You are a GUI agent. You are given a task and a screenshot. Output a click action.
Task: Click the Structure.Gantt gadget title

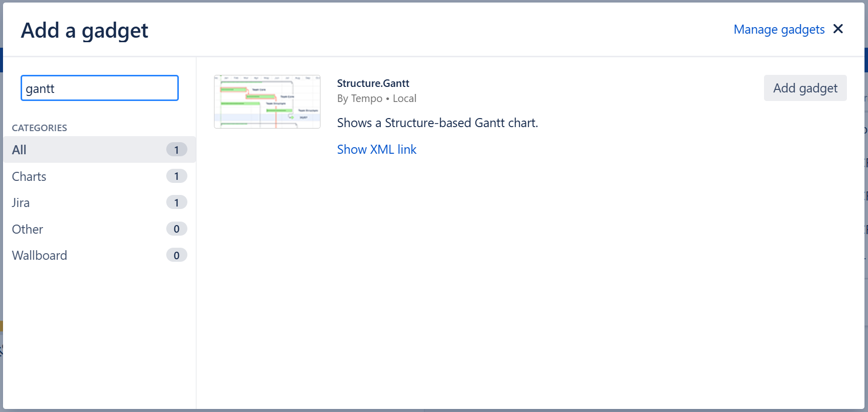click(373, 83)
